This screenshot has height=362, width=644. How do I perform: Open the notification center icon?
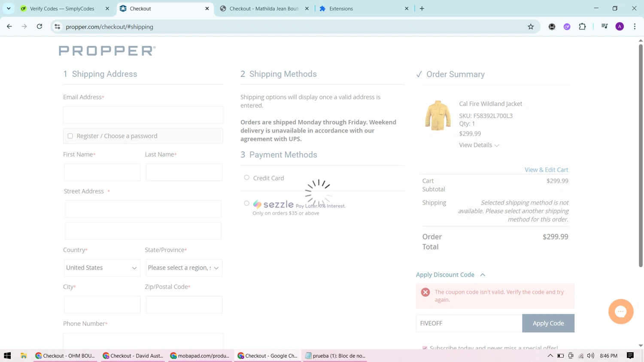630,356
